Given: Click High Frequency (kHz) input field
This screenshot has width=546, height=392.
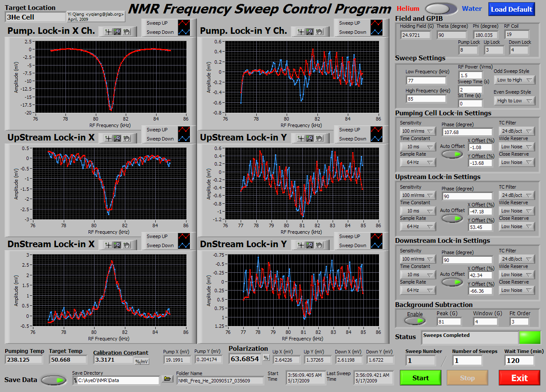Looking at the screenshot, I should point(426,99).
